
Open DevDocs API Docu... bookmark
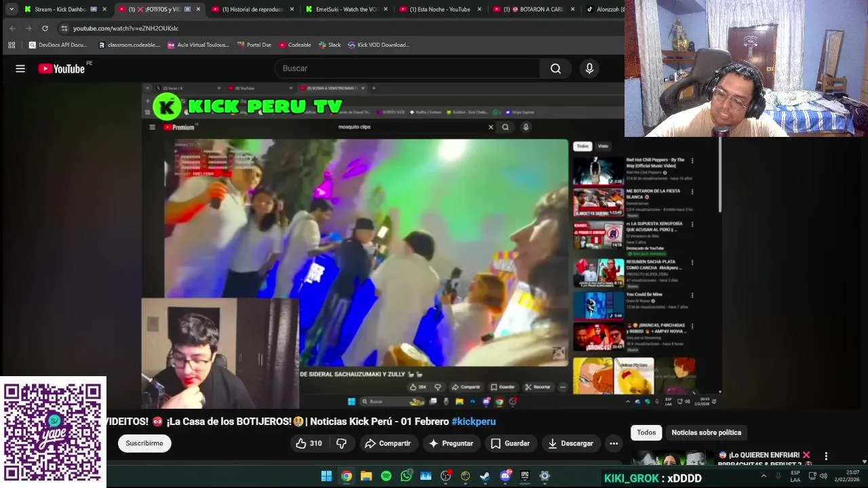(x=58, y=45)
